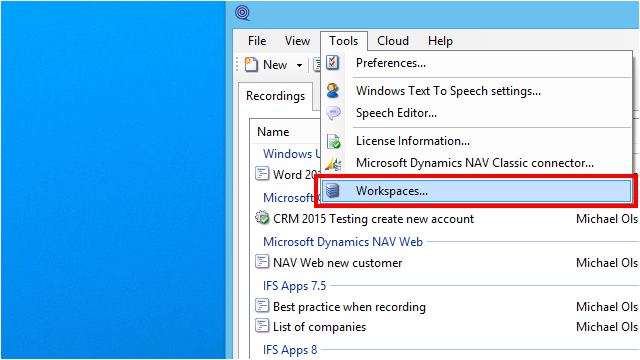Image resolution: width=640 pixels, height=360 pixels.
Task: Click the Text To Speech person icon
Action: pyautogui.click(x=333, y=90)
